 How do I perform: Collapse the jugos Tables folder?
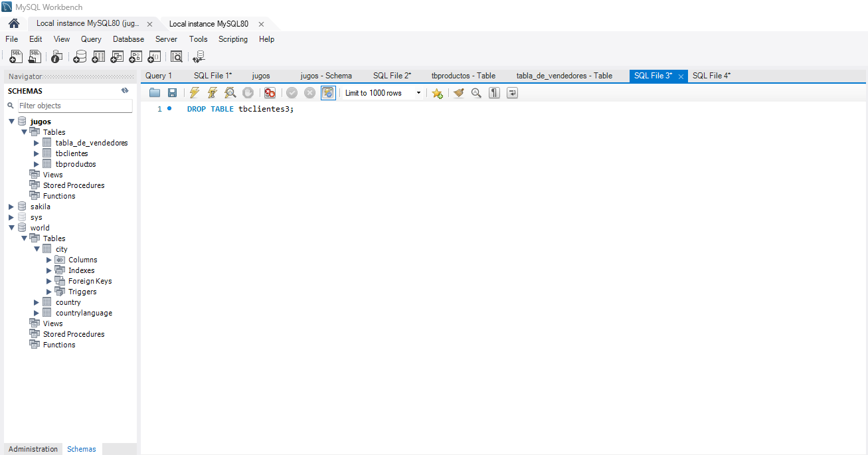pos(24,132)
